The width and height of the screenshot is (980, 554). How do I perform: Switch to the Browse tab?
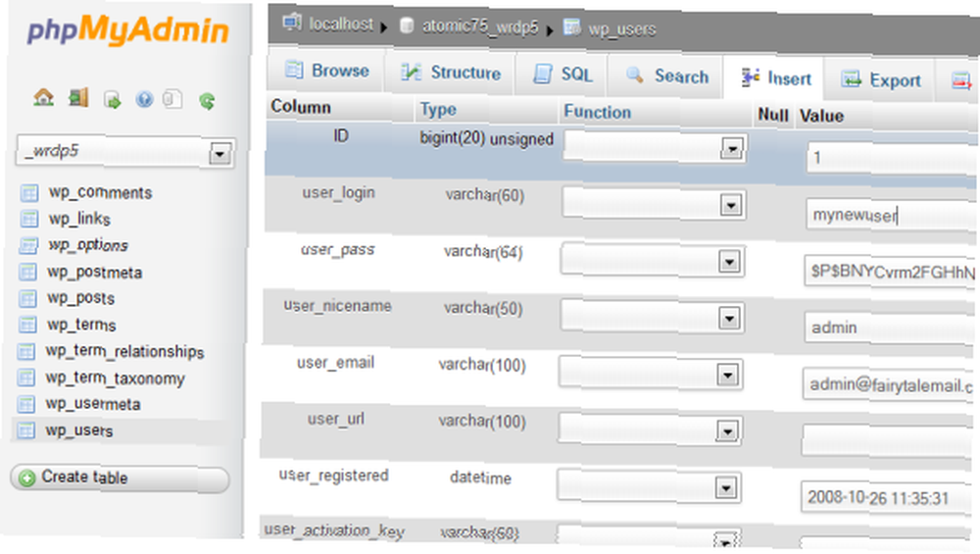pos(327,72)
